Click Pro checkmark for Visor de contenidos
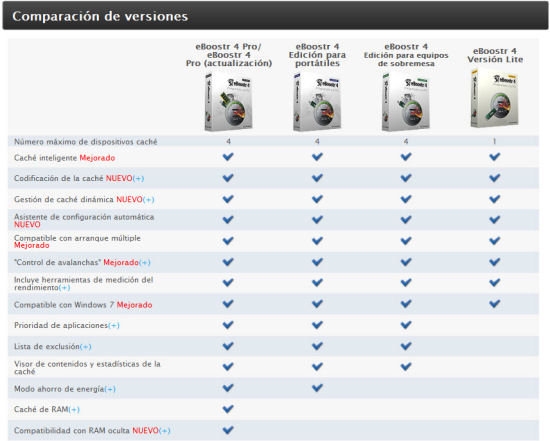Screen dimensions: 550x441 [x=228, y=367]
